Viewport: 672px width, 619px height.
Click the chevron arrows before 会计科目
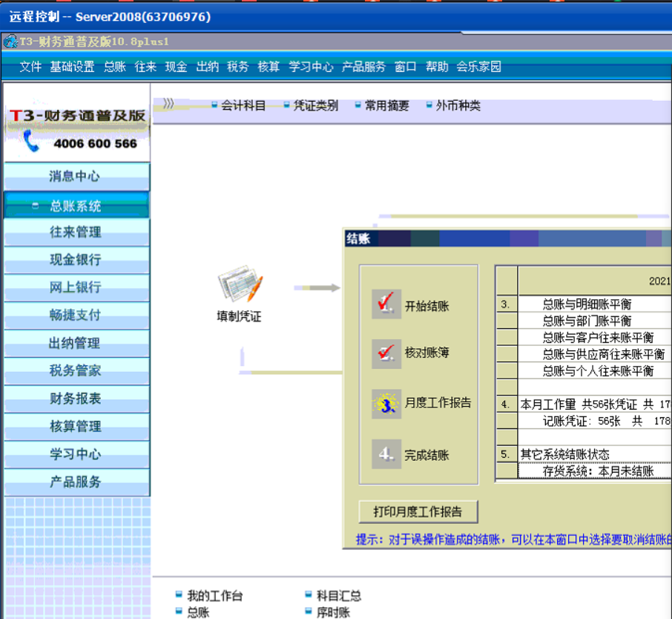pyautogui.click(x=168, y=104)
